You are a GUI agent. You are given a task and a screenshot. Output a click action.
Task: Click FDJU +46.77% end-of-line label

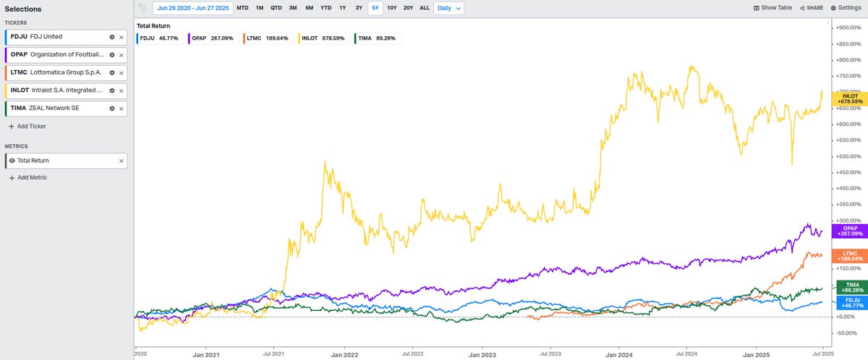pyautogui.click(x=848, y=302)
